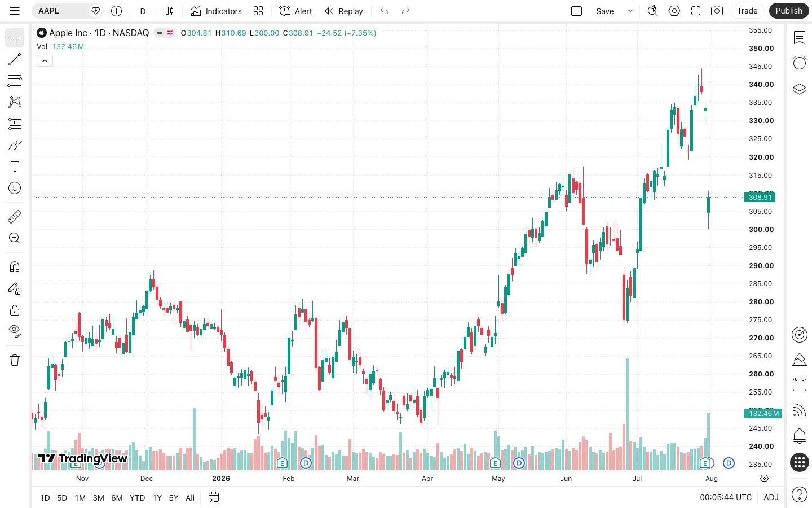Open candlestick chart type menu
Image resolution: width=812 pixels, height=508 pixels.
pos(169,11)
